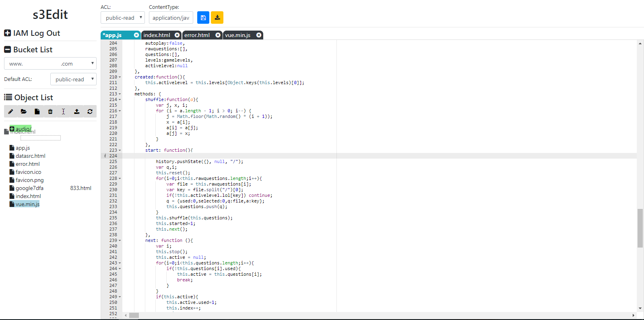The height and width of the screenshot is (320, 644).
Task: Click the trash delete icon
Action: point(50,111)
